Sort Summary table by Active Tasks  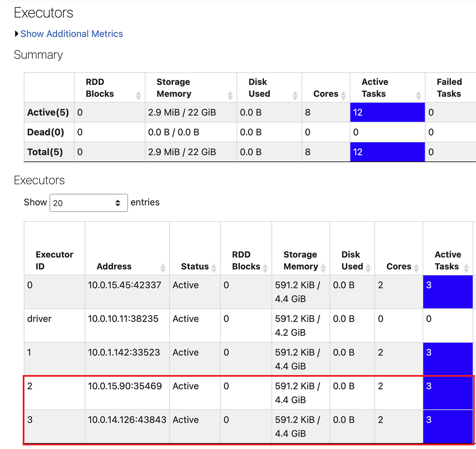tap(418, 95)
